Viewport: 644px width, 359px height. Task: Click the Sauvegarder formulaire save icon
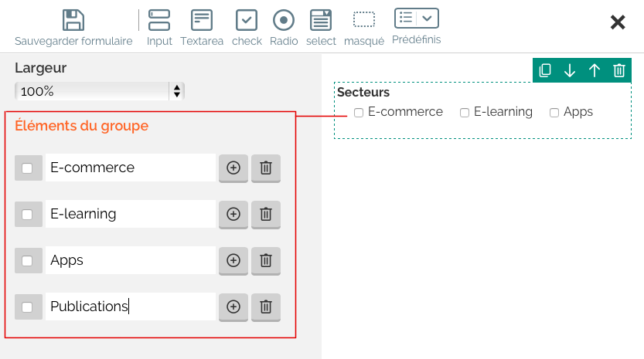pos(73,21)
